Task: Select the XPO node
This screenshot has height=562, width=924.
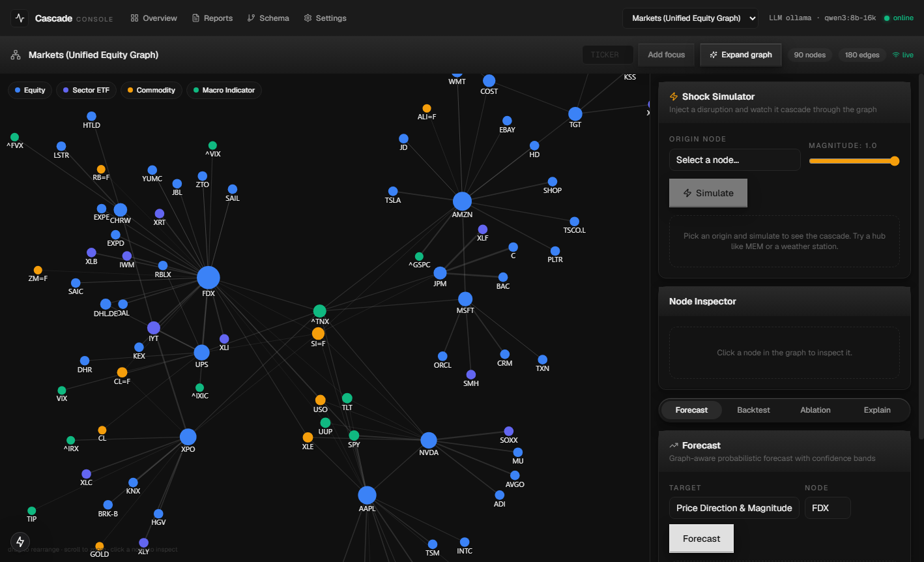Action: [188, 437]
